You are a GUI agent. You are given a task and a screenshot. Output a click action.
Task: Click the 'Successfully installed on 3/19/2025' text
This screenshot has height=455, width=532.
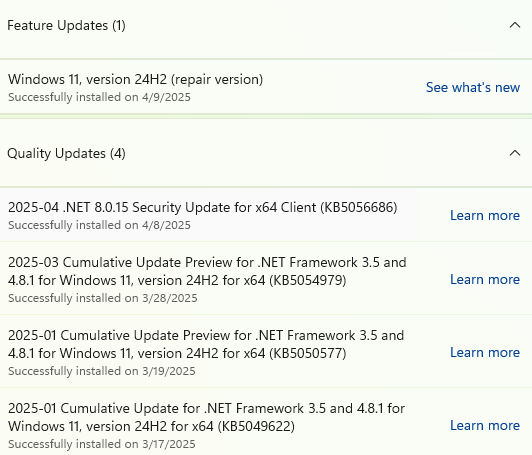click(x=102, y=371)
